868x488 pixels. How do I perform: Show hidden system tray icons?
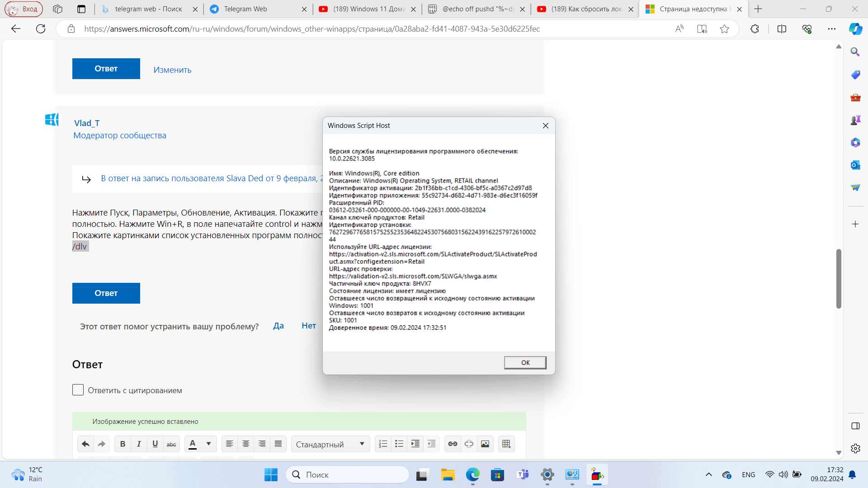click(709, 474)
